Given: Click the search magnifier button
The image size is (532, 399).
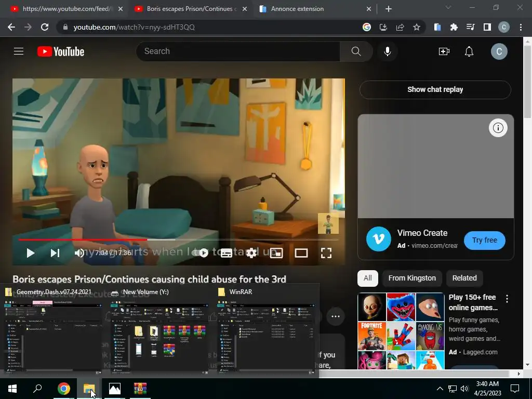Looking at the screenshot, I should pos(356,51).
